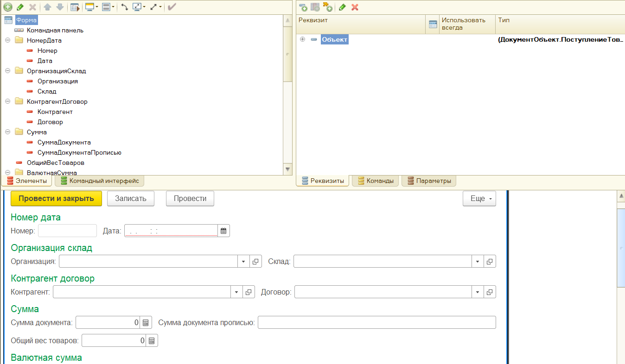Screen dimensions: 625x364
Task: Click the pencil edit icon above elements tree
Action: point(20,7)
